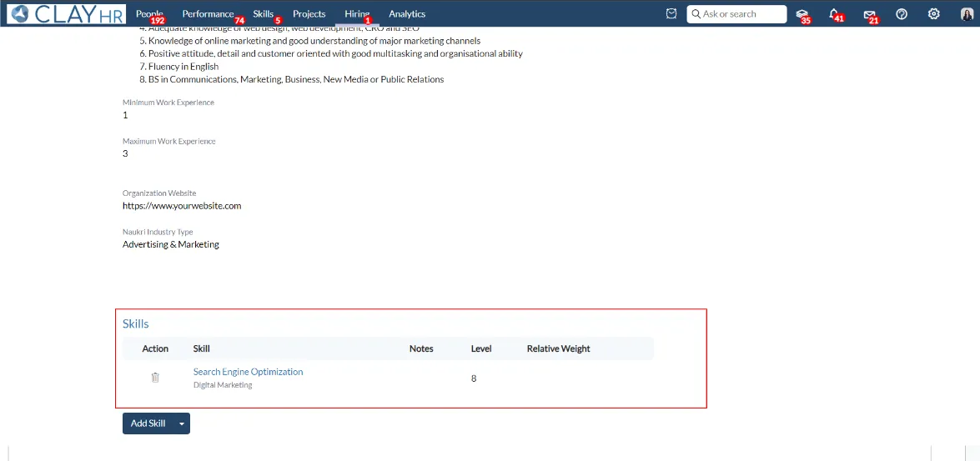980x461 pixels.
Task: Expand the Add Skill dropdown arrow
Action: point(182,423)
